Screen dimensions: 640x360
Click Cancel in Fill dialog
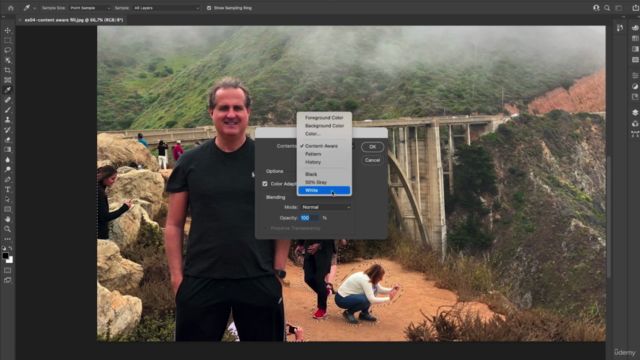(372, 160)
